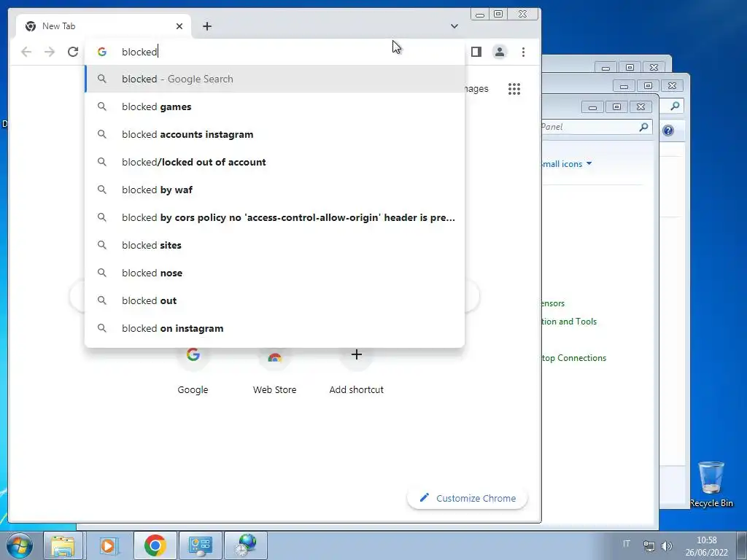The width and height of the screenshot is (747, 560).
Task: Open Chrome side panel
Action: click(x=476, y=52)
